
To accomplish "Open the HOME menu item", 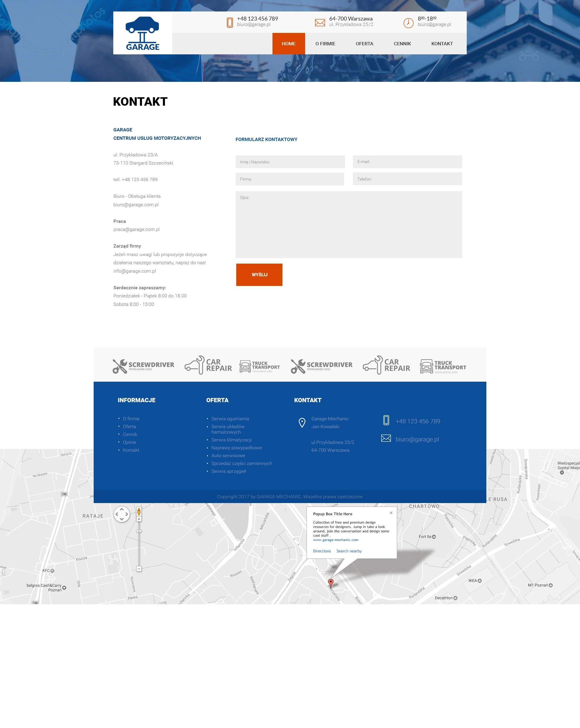I will pos(288,43).
